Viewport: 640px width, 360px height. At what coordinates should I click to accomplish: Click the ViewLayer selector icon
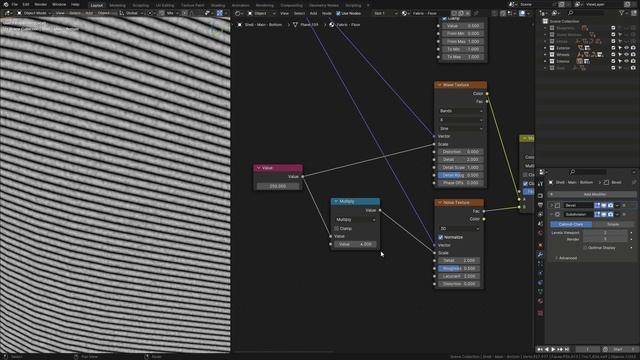tap(578, 4)
